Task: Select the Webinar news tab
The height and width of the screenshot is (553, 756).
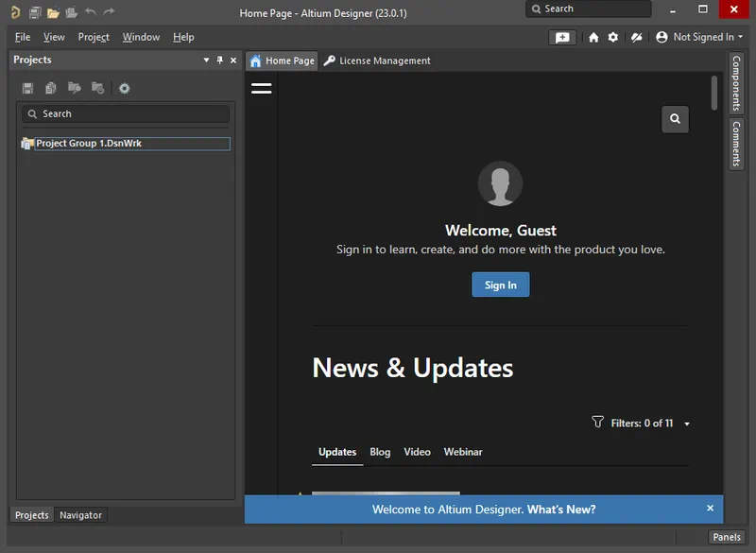Action: 463,452
